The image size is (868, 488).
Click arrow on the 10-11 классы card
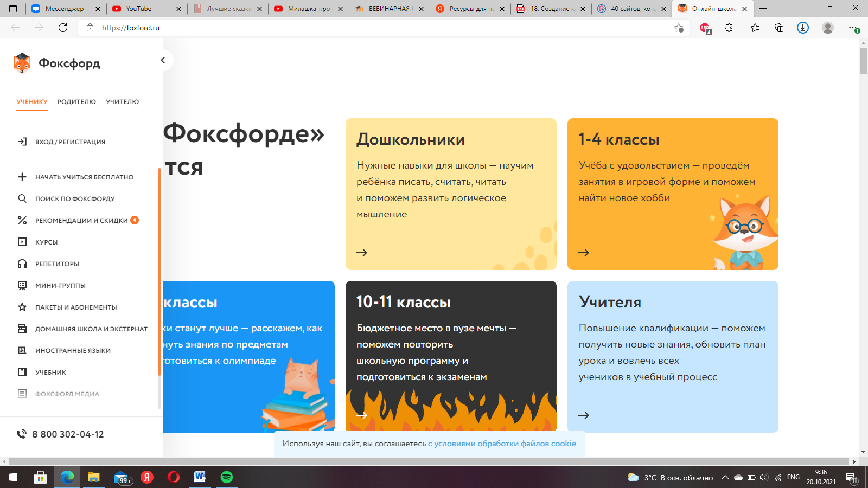[362, 415]
